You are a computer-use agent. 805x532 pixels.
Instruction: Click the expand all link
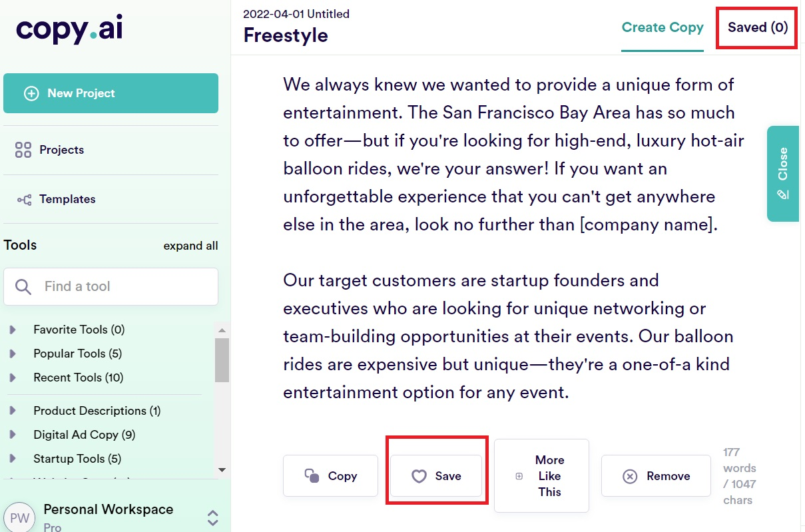pyautogui.click(x=190, y=246)
